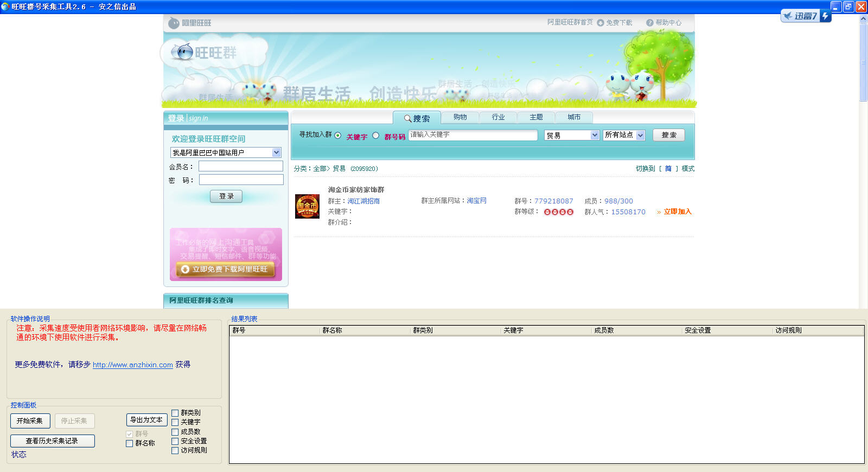Image resolution: width=868 pixels, height=472 pixels.
Task: Click the 群名称 column header
Action: coord(365,330)
